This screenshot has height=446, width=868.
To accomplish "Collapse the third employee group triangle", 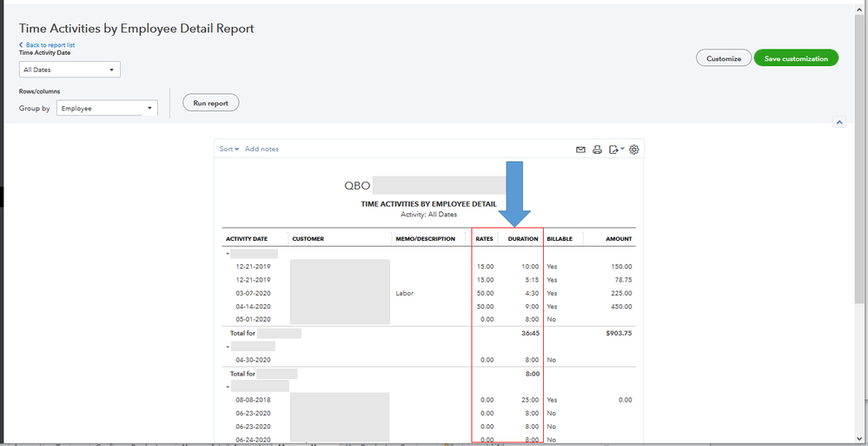I will click(x=226, y=386).
